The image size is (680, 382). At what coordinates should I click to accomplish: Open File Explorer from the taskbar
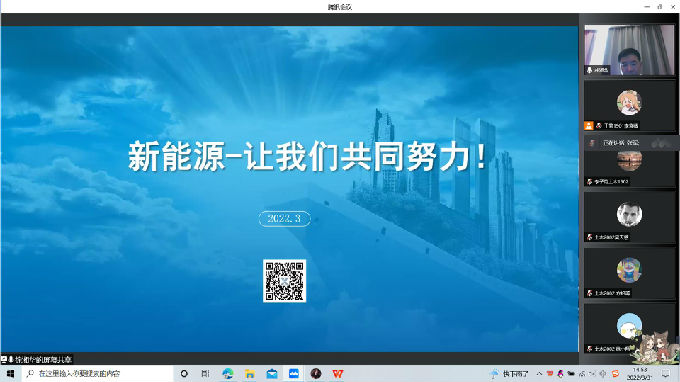tap(250, 373)
